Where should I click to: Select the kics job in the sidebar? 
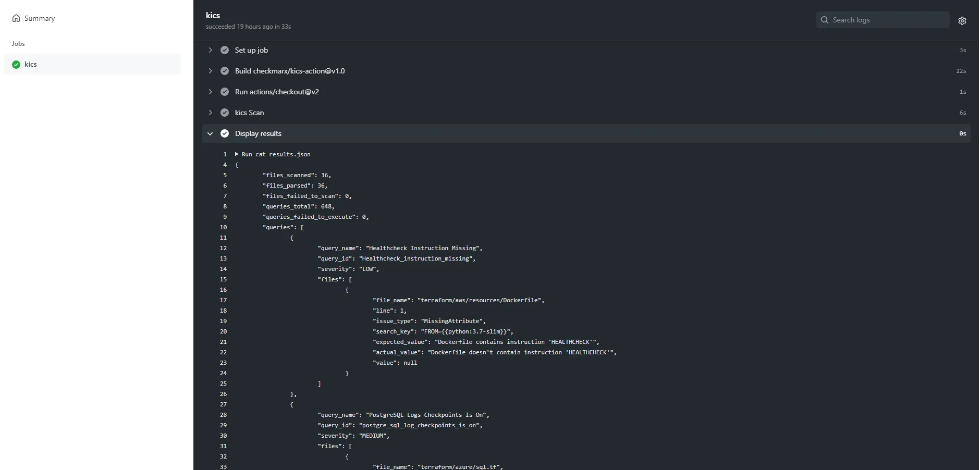click(x=31, y=64)
